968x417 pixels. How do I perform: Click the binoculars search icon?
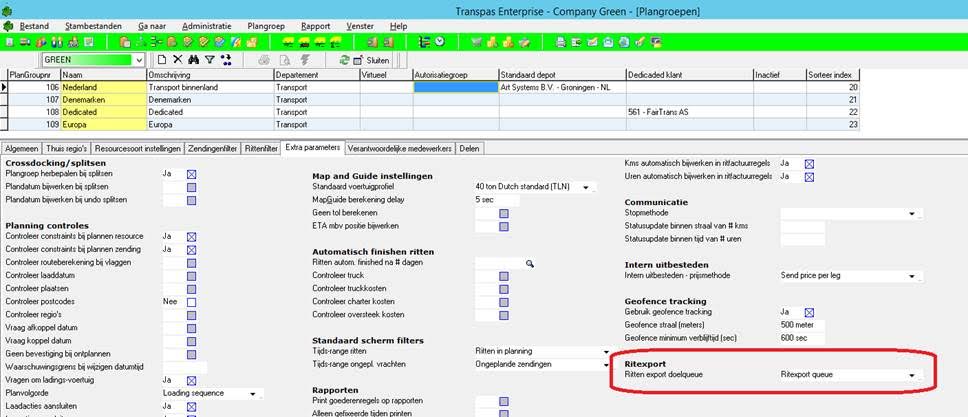pos(194,60)
